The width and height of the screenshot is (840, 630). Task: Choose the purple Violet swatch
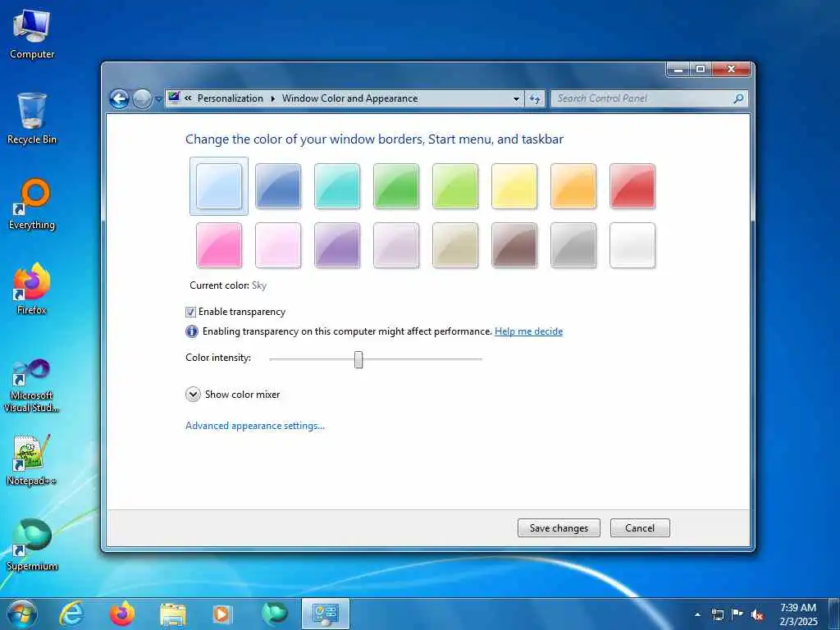(x=337, y=245)
